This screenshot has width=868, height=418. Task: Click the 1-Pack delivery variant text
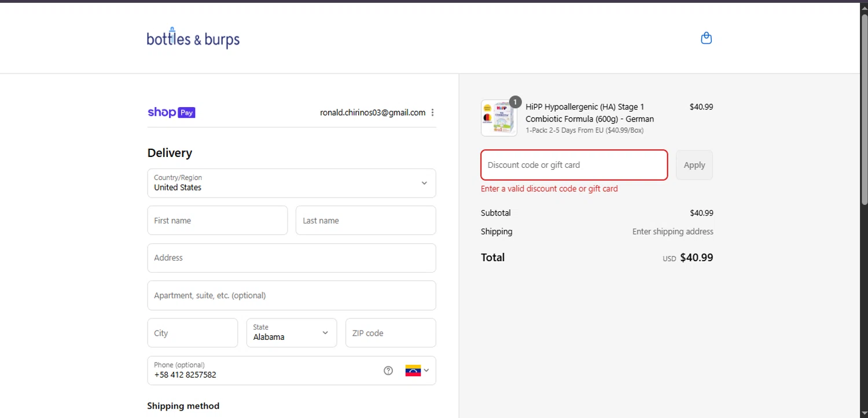coord(584,130)
